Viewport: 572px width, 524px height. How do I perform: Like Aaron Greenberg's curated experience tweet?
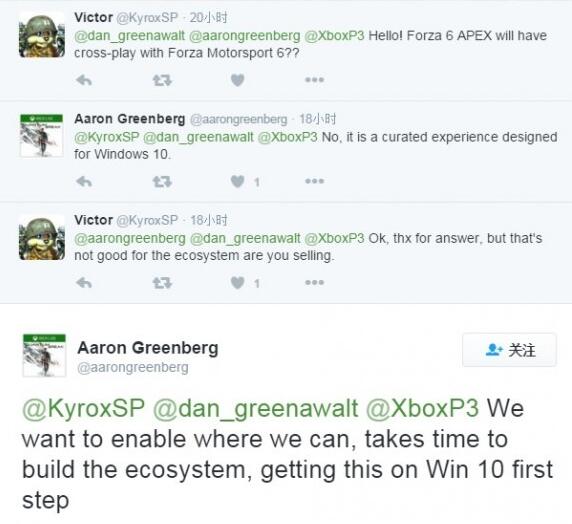(x=237, y=181)
